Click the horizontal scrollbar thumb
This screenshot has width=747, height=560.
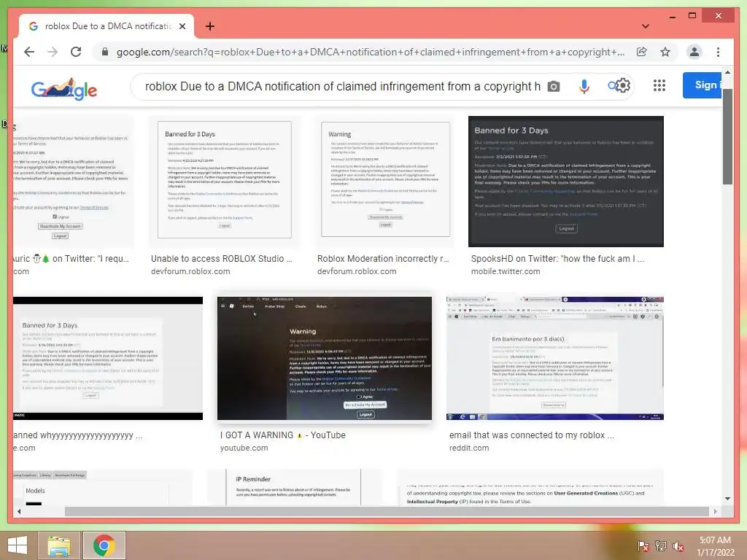click(x=387, y=511)
